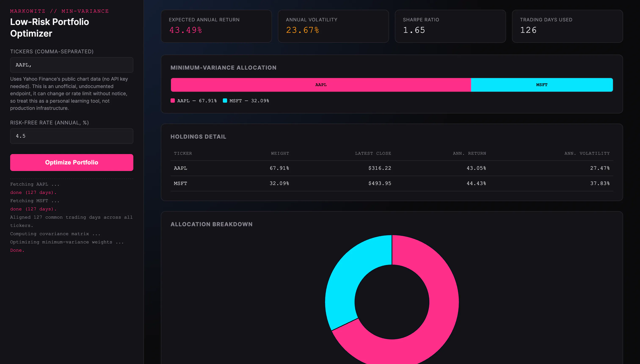640x364 pixels.
Task: Click the Annual Volatility value 23.67%
Action: pos(302,30)
